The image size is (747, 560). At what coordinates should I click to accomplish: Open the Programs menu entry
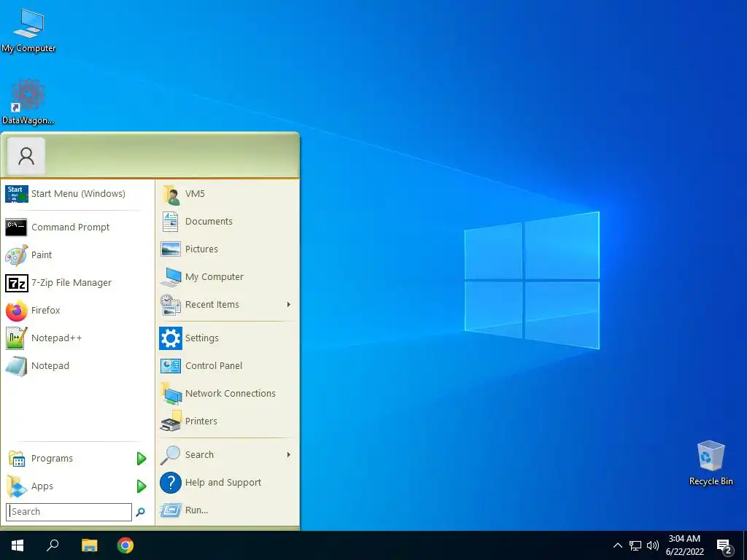pyautogui.click(x=77, y=459)
